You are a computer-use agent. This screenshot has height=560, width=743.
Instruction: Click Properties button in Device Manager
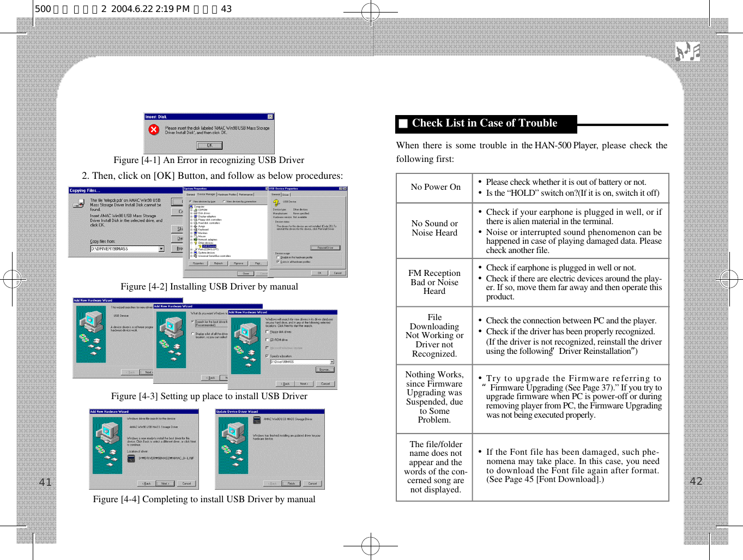point(198,263)
